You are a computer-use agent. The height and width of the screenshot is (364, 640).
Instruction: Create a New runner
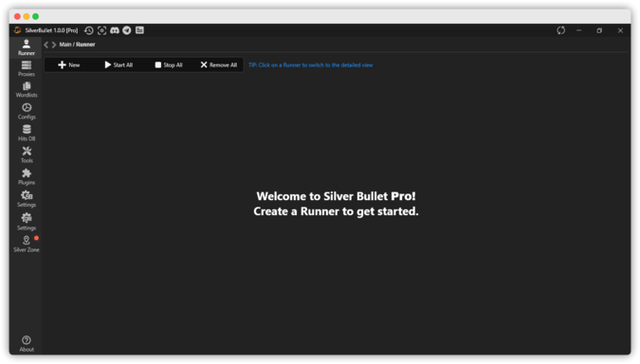tap(68, 64)
